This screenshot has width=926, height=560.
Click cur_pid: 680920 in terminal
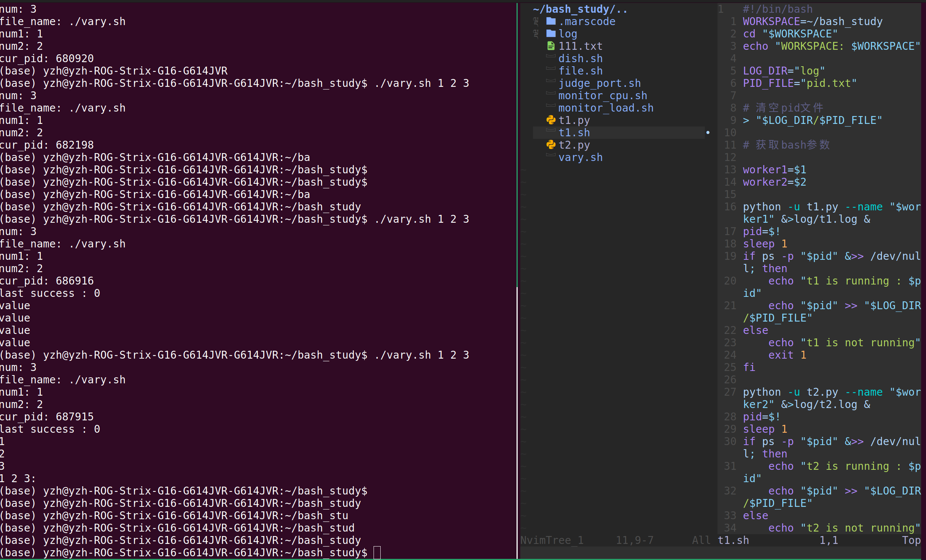tap(47, 59)
